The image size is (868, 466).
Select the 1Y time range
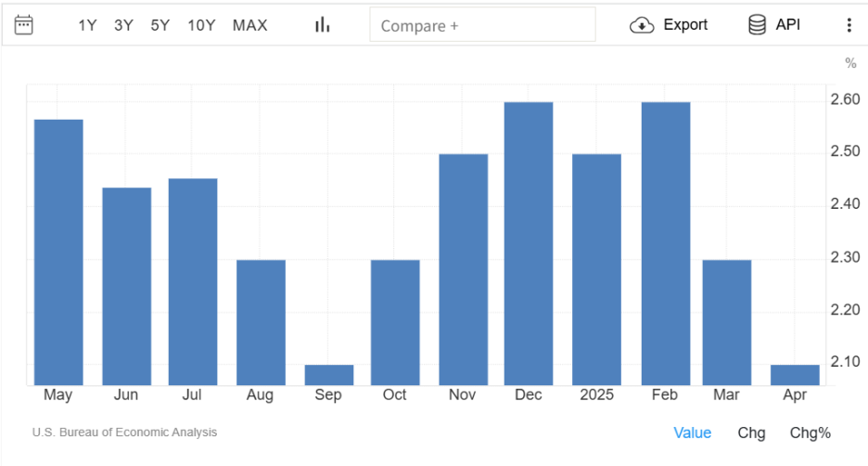click(87, 25)
